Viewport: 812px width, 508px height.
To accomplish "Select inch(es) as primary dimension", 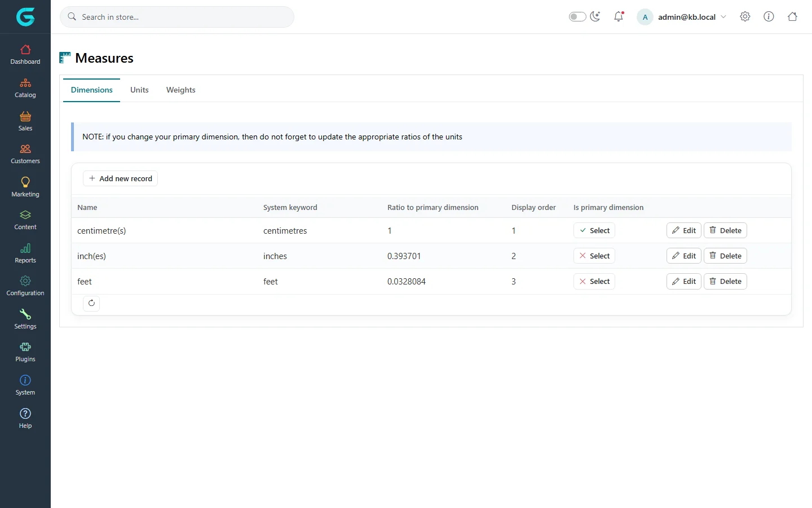I will 594,256.
